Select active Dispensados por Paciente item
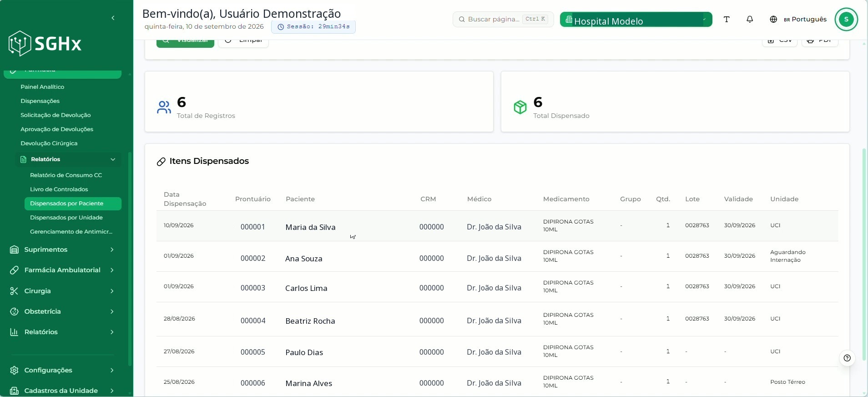 tap(73, 204)
